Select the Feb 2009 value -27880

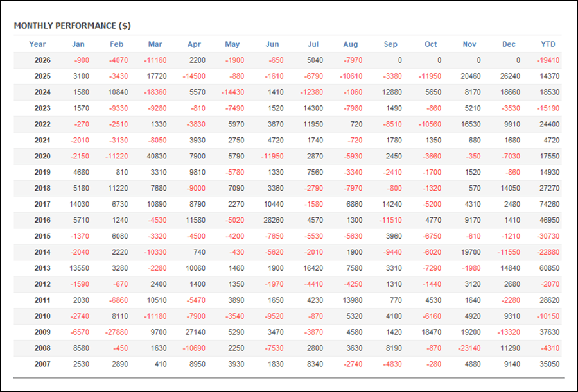tap(116, 332)
